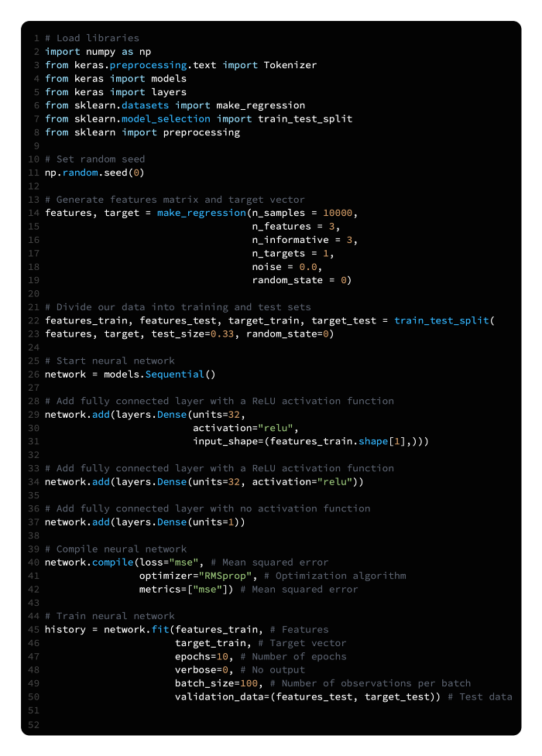Click comment '# Number of observations per batch'
This screenshot has height=756, width=542.
pos(370,684)
